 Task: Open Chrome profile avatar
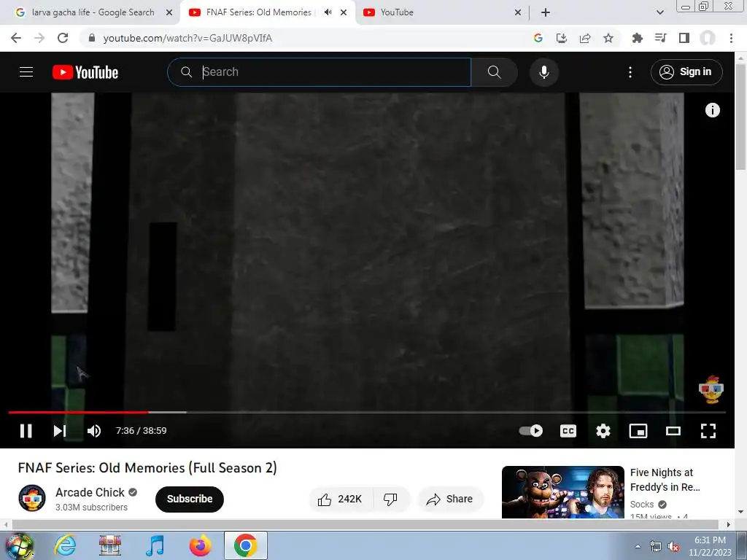pos(708,38)
